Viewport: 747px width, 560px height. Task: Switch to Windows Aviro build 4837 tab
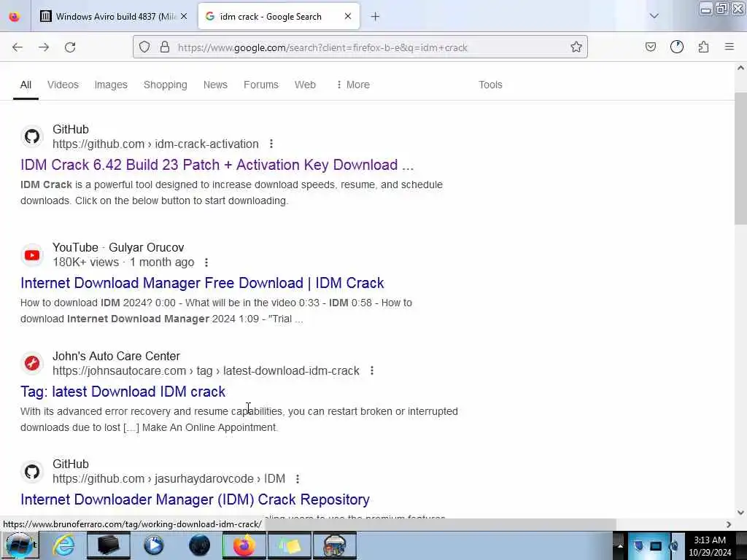[114, 17]
